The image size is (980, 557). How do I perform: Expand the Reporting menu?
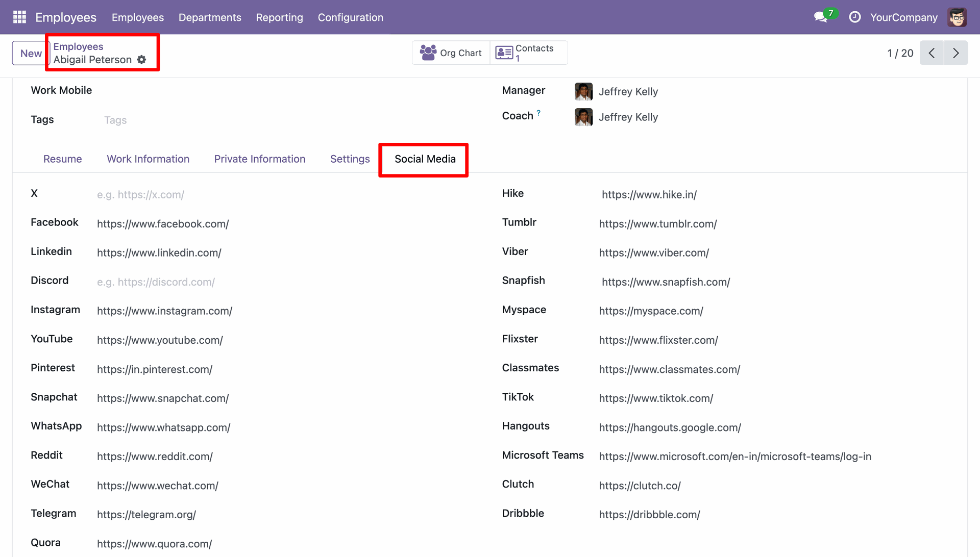pyautogui.click(x=279, y=17)
